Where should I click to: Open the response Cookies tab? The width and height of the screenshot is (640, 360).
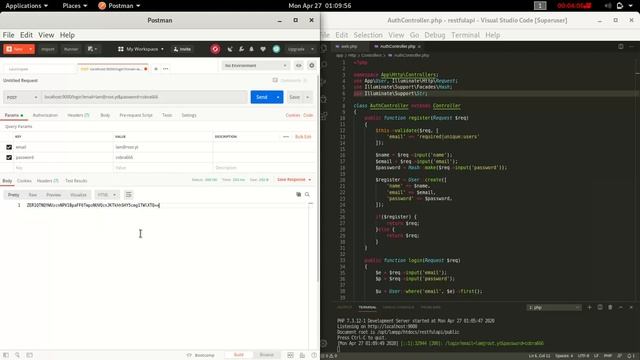24,181
